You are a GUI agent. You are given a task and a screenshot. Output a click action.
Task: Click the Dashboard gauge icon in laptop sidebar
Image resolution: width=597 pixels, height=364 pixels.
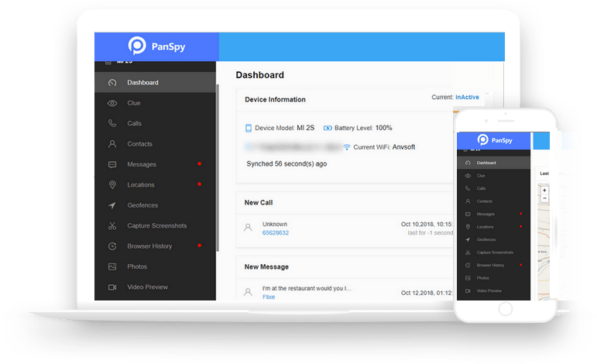(112, 83)
